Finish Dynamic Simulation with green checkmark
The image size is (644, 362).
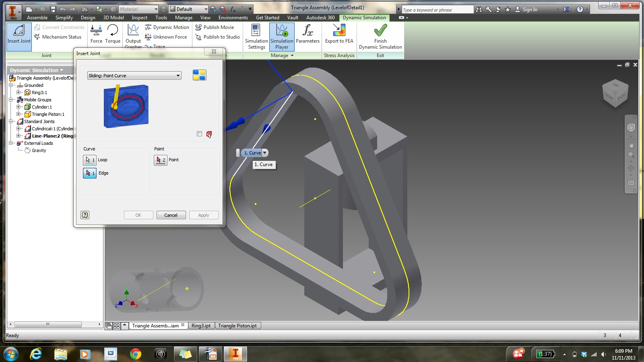380,36
